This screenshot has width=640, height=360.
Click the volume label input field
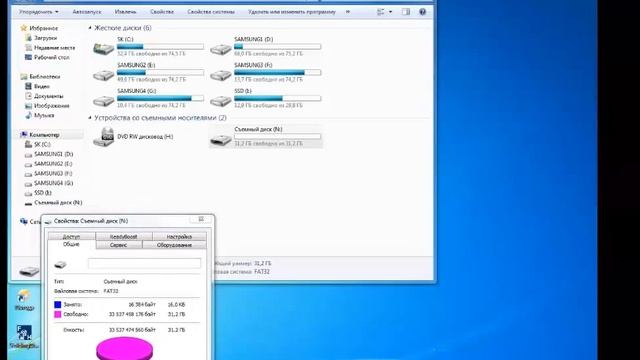coord(144,263)
